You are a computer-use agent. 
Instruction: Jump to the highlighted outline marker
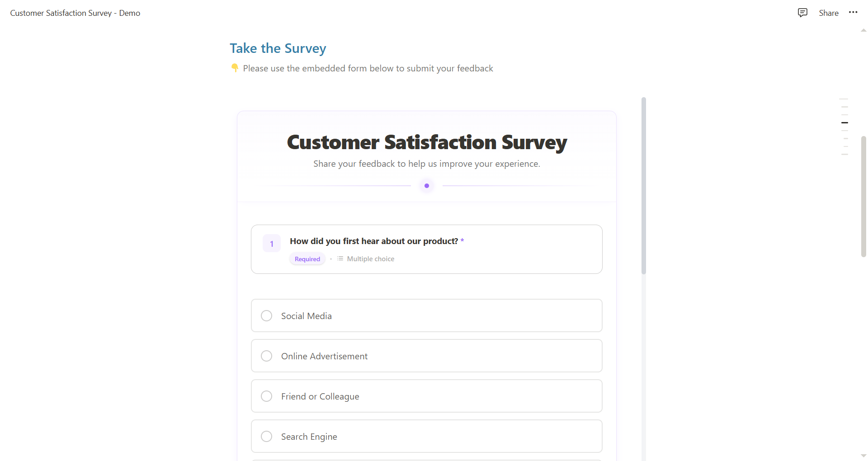(844, 122)
